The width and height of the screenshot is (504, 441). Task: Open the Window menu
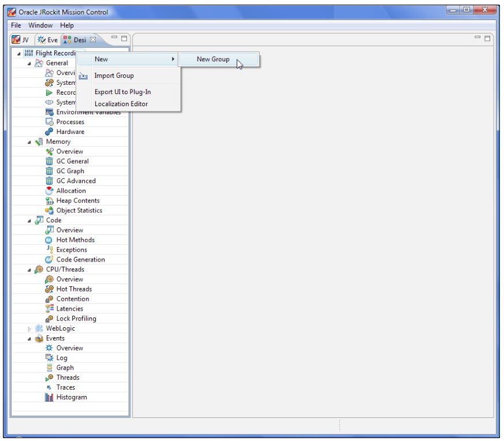pos(40,25)
